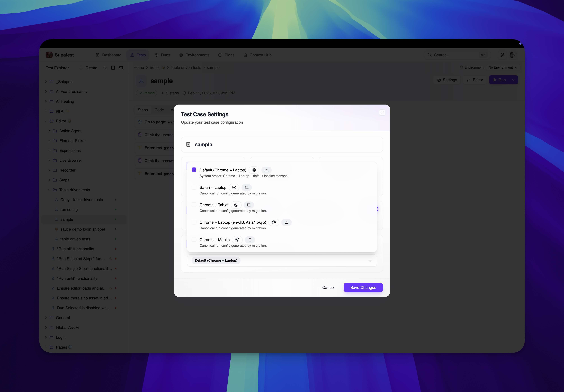This screenshot has height=392, width=564.
Task: Uncheck the Default (Chrome + Laptop) preset
Action: click(x=194, y=170)
